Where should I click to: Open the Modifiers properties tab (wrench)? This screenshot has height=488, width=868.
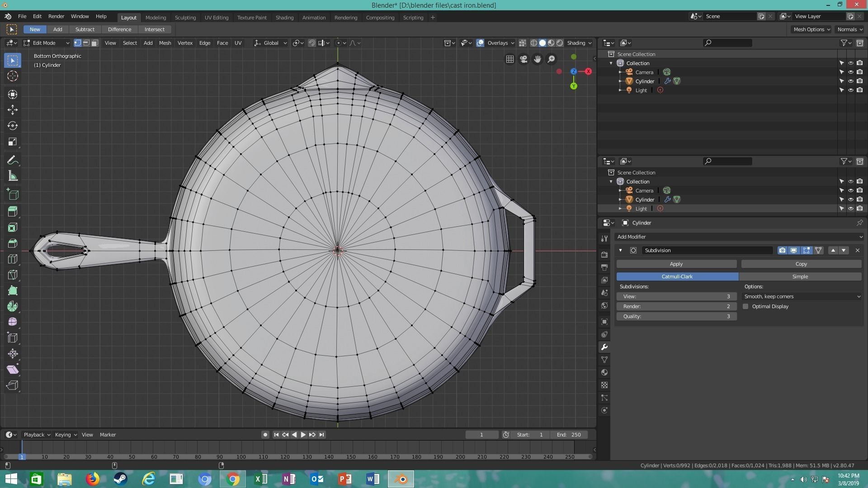[x=604, y=347]
